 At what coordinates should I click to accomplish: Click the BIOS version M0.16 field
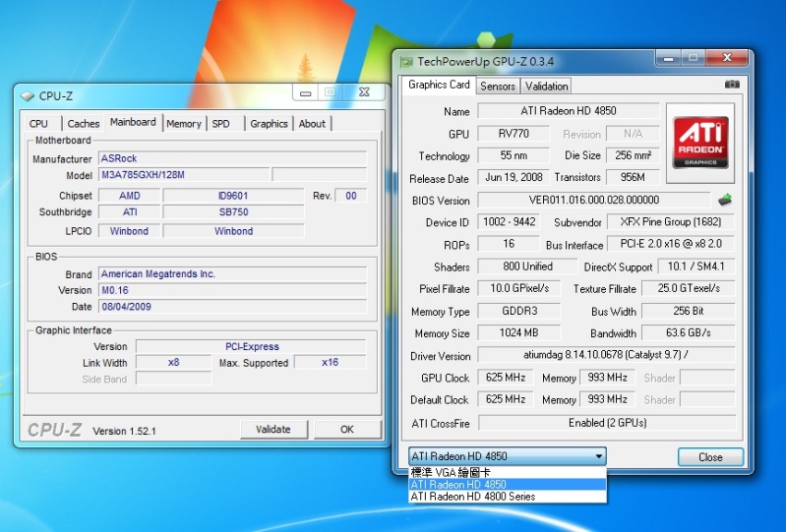(232, 290)
